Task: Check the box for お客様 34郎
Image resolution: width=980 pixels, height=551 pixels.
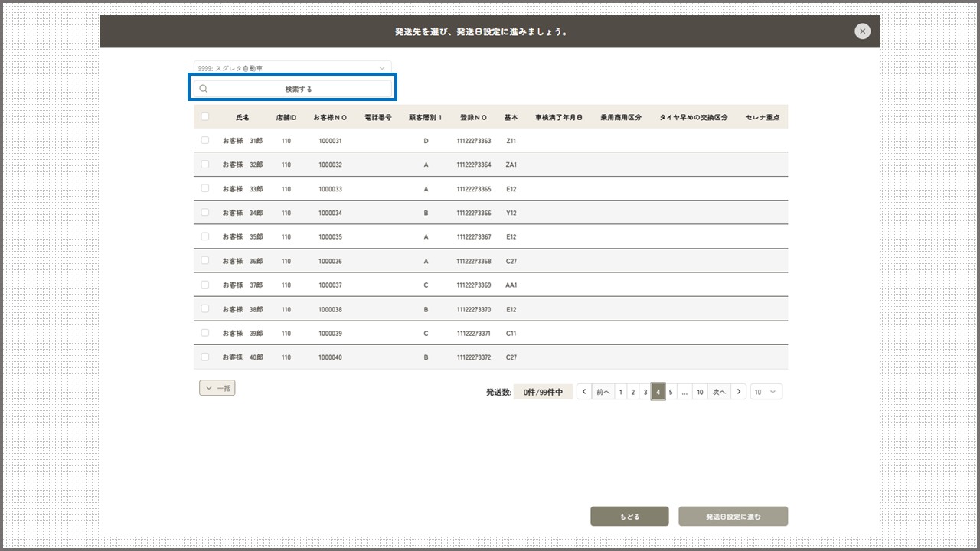Action: pyautogui.click(x=205, y=213)
